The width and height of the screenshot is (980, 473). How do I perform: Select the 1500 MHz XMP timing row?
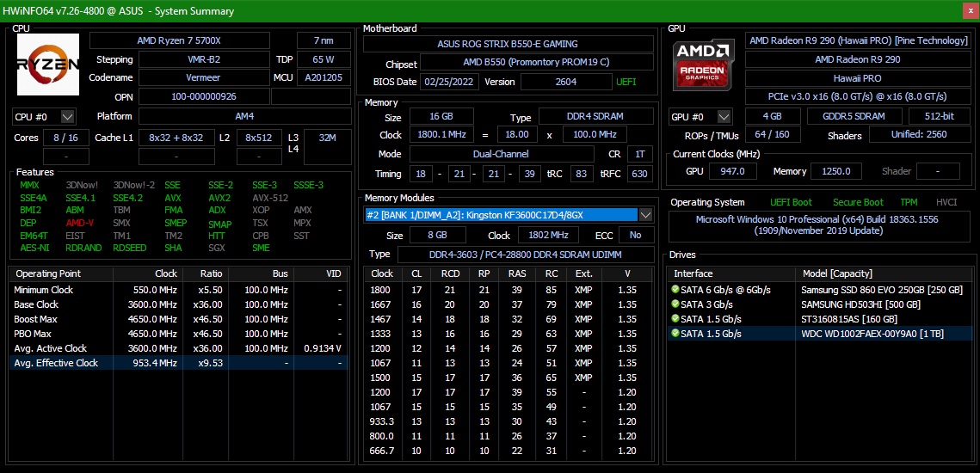tap(508, 378)
